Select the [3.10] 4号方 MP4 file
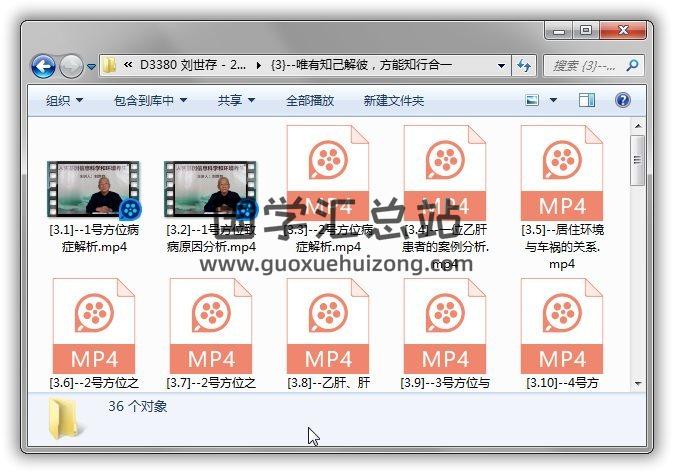The width and height of the screenshot is (674, 474). pyautogui.click(x=562, y=324)
